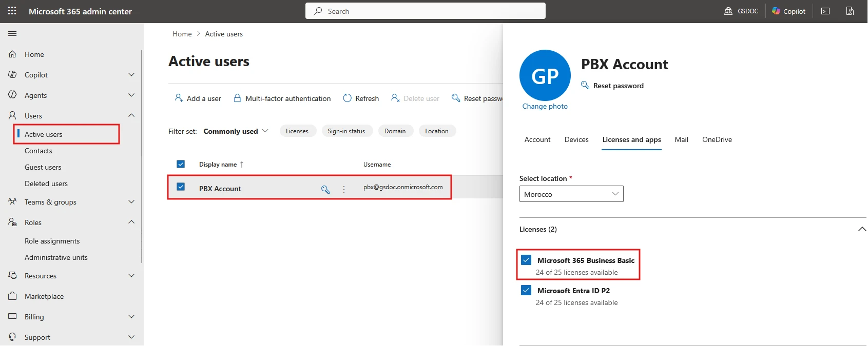Apply the Licenses filter pill
This screenshot has width=868, height=346.
[x=297, y=131]
